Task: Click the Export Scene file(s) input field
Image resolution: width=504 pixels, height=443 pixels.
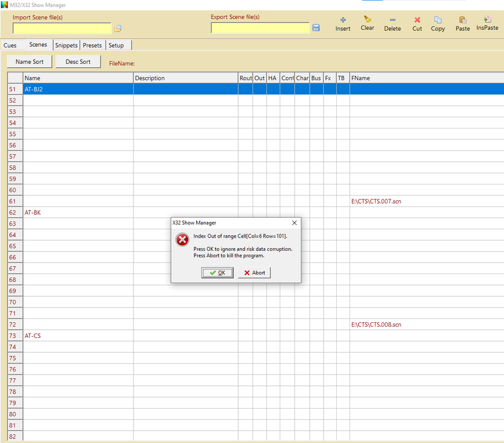Action: pos(260,28)
